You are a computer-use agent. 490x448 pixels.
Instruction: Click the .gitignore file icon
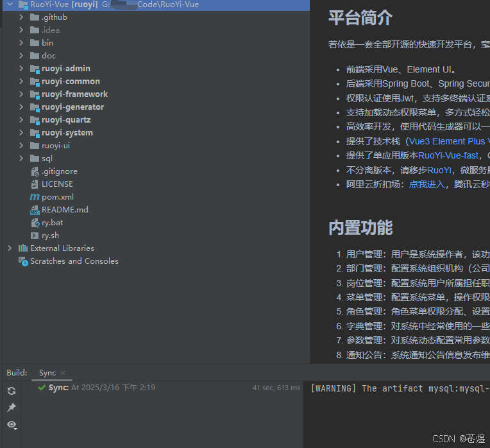click(x=35, y=171)
